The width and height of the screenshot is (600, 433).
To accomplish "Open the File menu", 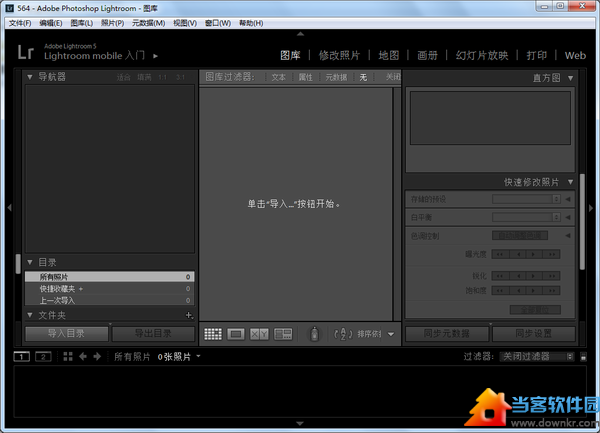I will point(20,23).
